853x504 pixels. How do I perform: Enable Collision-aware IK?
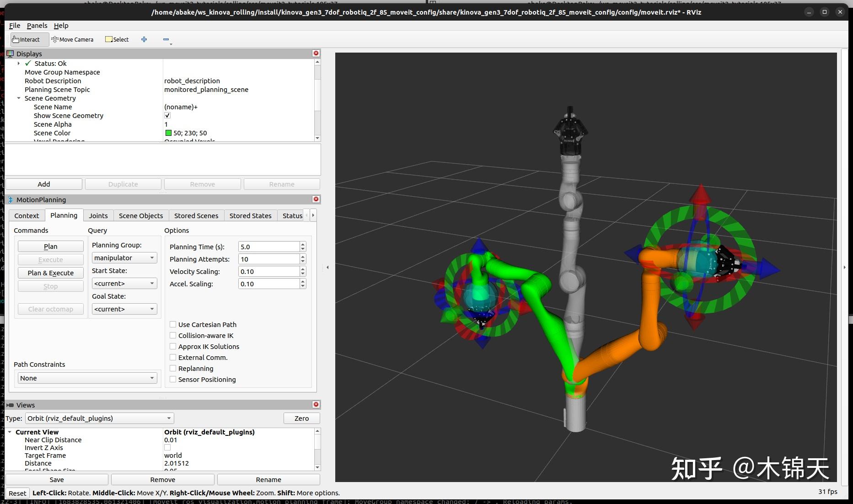[173, 335]
